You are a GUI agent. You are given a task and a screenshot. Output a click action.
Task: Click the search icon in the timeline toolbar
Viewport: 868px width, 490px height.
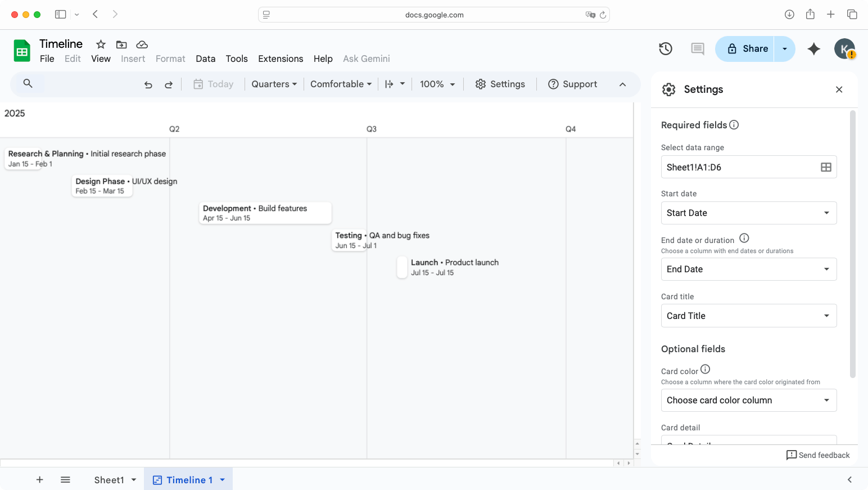28,84
